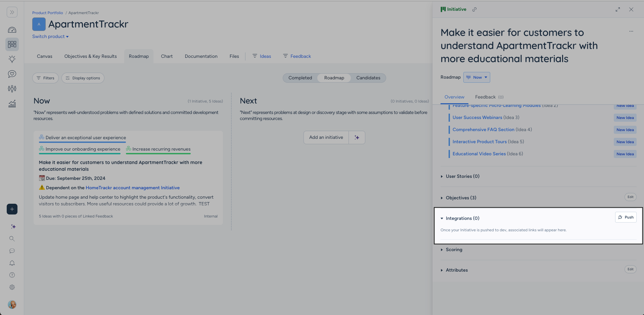Open the dashboard gauge icon in sidebar
The width and height of the screenshot is (644, 315).
pos(12,30)
